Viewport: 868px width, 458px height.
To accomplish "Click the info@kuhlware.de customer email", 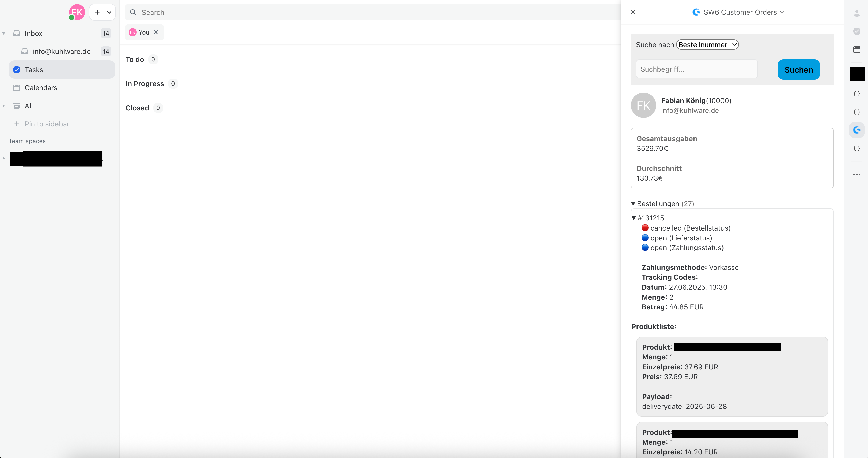I will 690,110.
